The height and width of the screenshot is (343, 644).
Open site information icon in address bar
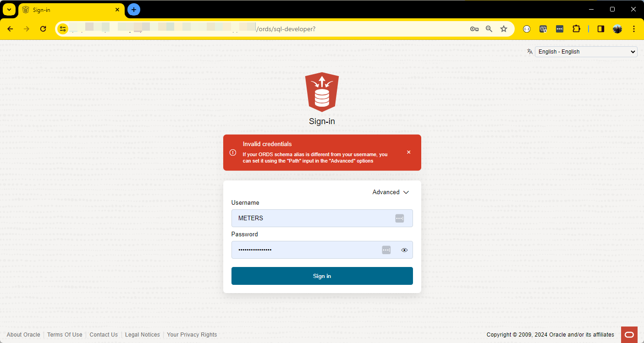pos(63,29)
